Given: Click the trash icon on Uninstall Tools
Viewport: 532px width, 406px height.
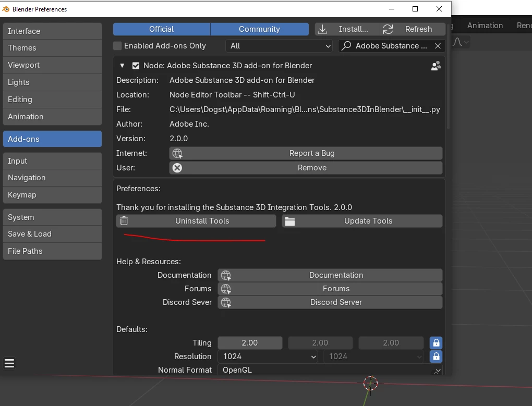Looking at the screenshot, I should tap(124, 221).
